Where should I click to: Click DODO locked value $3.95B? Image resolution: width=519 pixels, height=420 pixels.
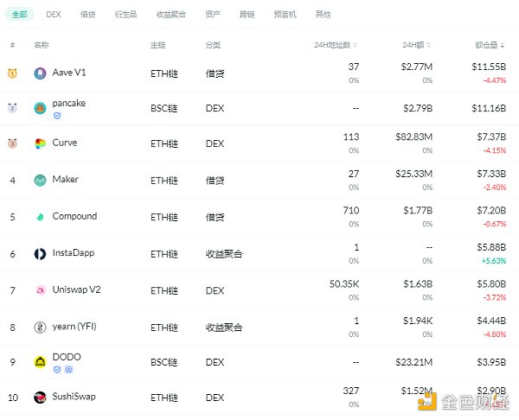[491, 362]
